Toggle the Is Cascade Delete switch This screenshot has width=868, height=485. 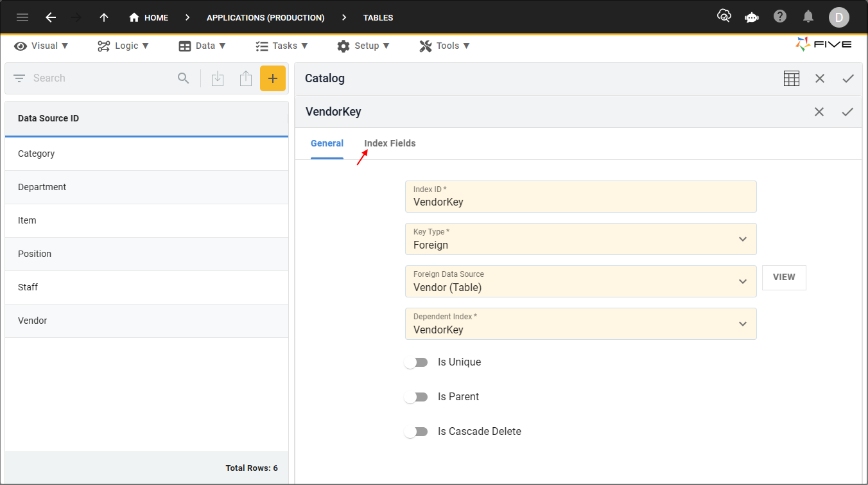coord(416,432)
